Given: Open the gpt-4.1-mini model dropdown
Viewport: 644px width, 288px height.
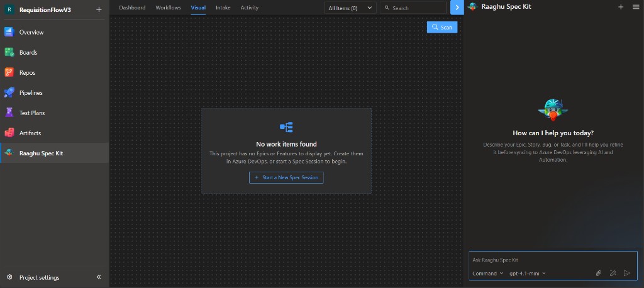Looking at the screenshot, I should [528, 273].
